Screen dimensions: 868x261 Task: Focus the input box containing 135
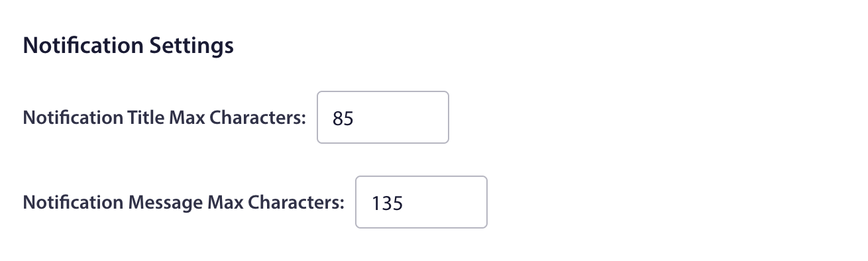pos(421,202)
